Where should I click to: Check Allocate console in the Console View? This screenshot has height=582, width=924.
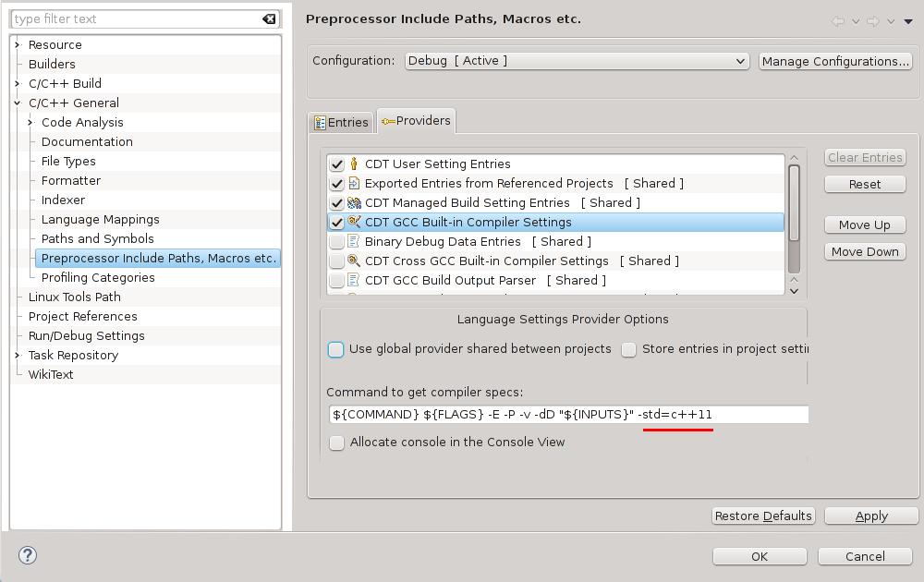pos(337,443)
